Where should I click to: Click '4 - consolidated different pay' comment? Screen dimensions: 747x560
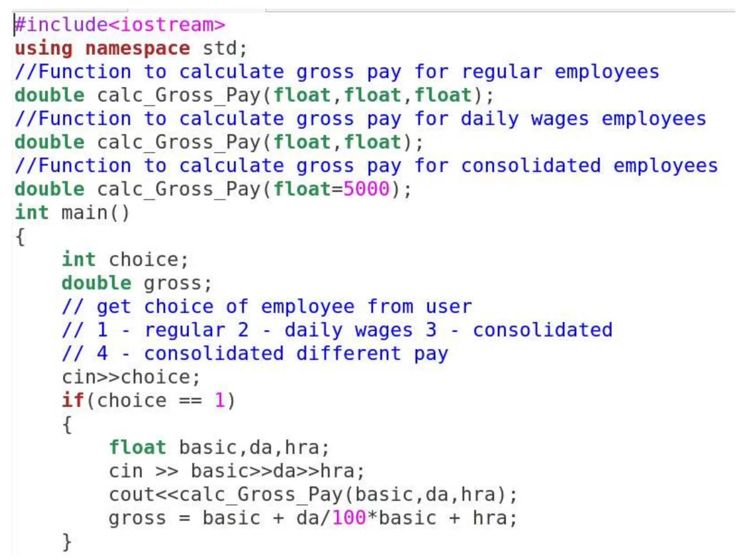[x=255, y=354]
